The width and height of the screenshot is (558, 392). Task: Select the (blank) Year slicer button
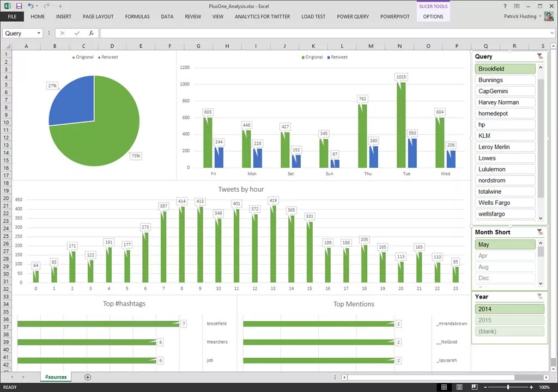click(x=510, y=332)
